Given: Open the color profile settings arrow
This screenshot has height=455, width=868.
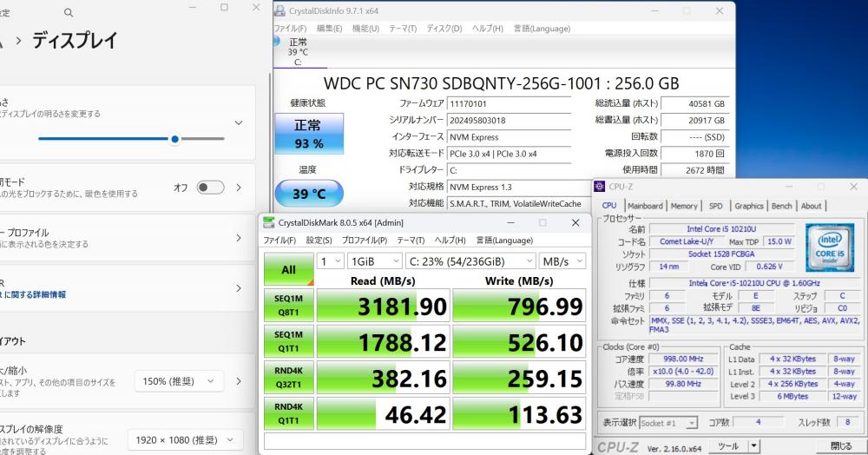Looking at the screenshot, I should pos(239,238).
